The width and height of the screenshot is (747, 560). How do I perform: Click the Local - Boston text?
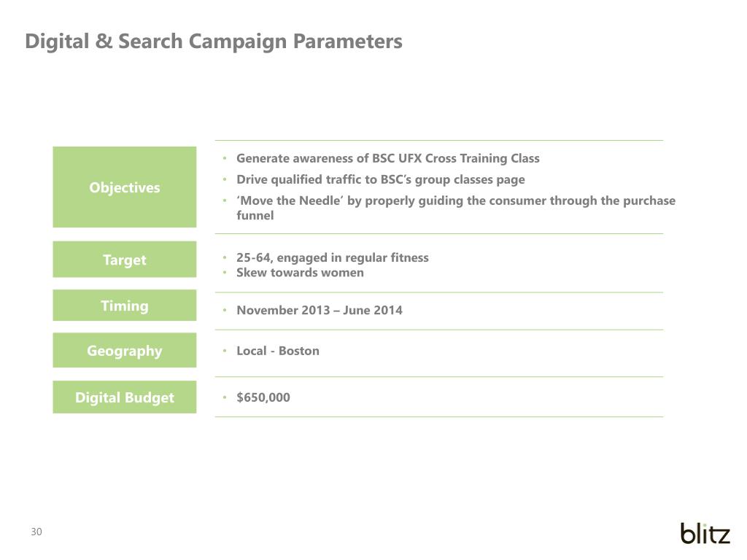[278, 351]
